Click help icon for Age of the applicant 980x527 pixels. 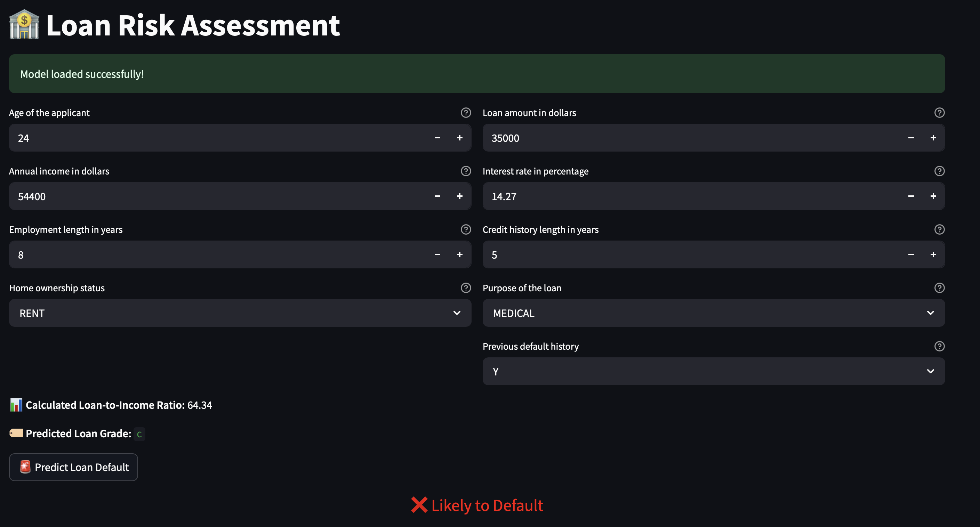[x=466, y=113]
